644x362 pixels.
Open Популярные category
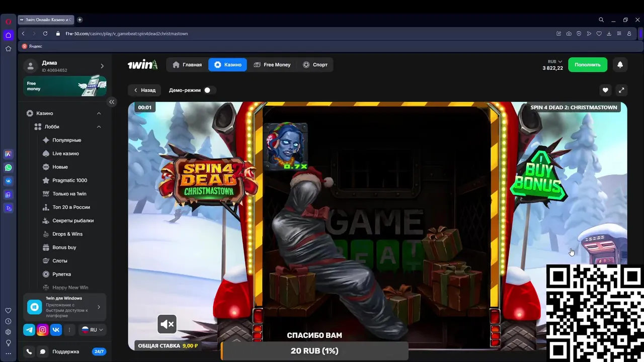coord(67,140)
